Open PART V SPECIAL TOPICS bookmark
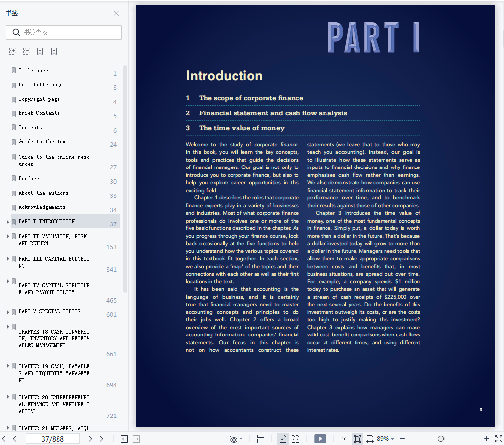This screenshot has height=445, width=504. tap(49, 311)
